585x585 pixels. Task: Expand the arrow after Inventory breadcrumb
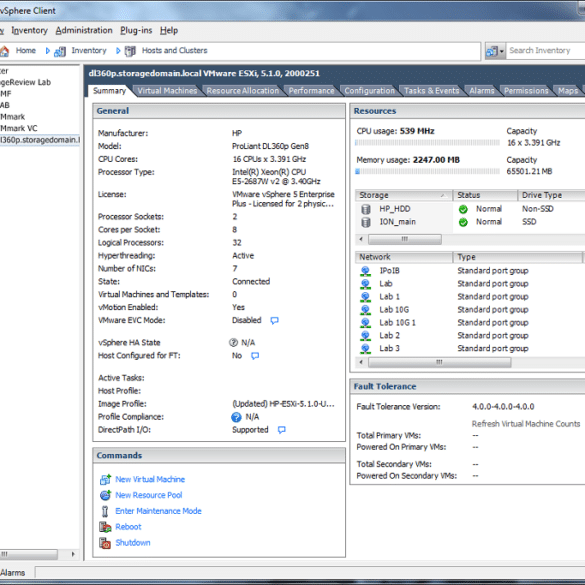(x=118, y=51)
